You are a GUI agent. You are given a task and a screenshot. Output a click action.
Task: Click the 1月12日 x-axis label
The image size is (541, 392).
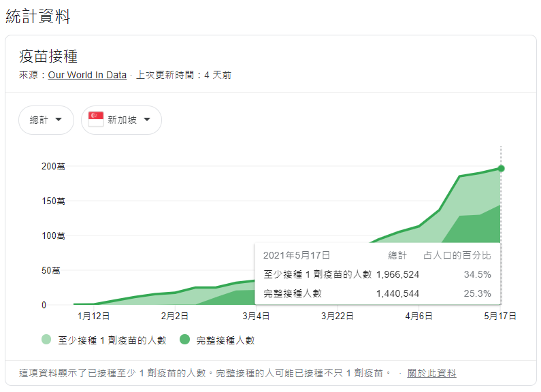tap(93, 316)
